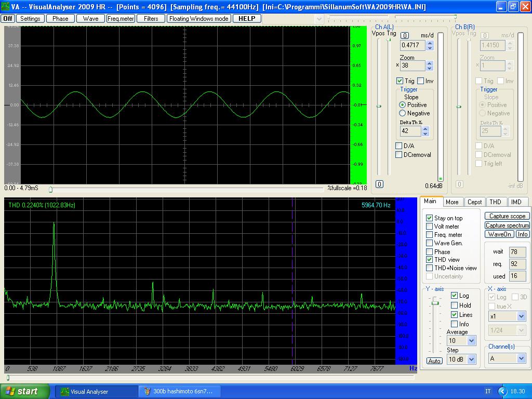Click the WaveOn button
Image resolution: width=532 pixels, height=399 pixels.
(499, 234)
